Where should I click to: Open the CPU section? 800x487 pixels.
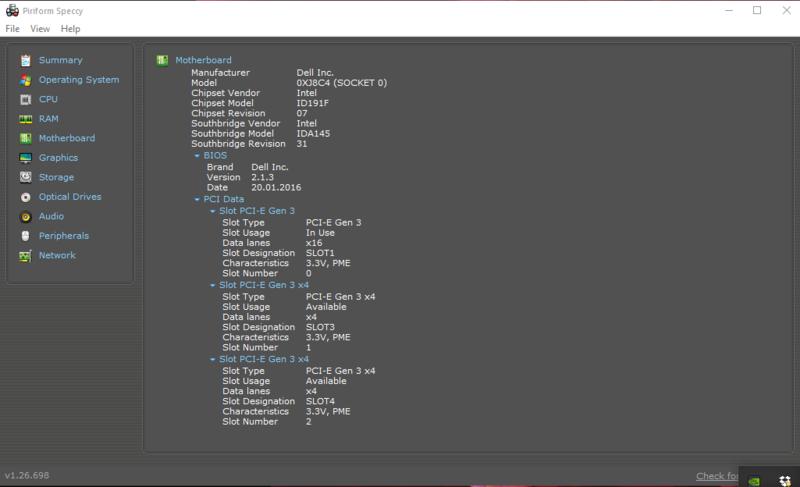point(48,99)
